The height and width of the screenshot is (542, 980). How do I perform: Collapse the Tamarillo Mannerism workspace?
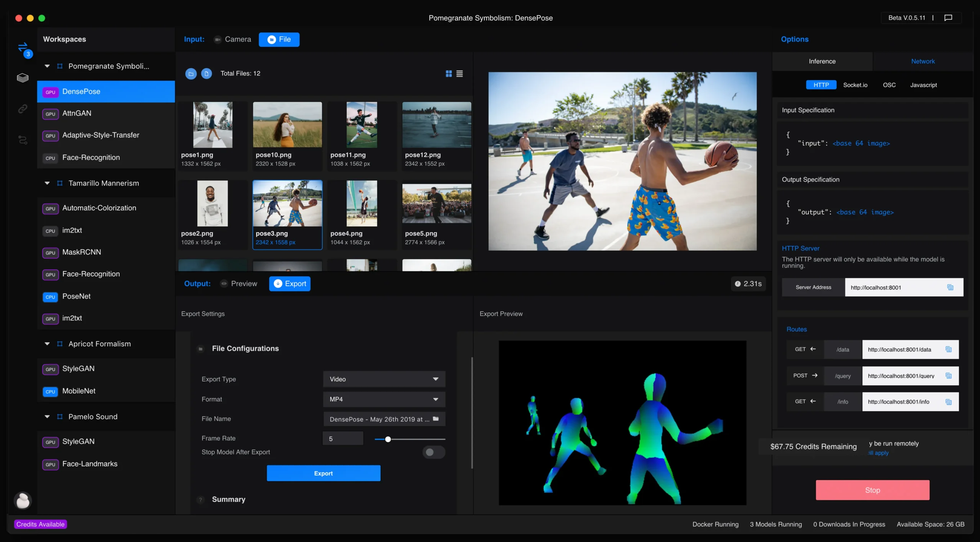click(x=47, y=183)
